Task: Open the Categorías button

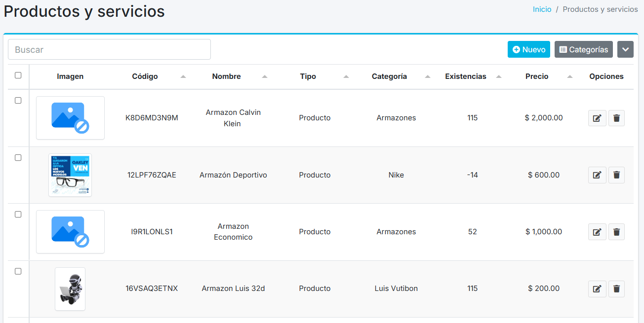Action: tap(583, 49)
